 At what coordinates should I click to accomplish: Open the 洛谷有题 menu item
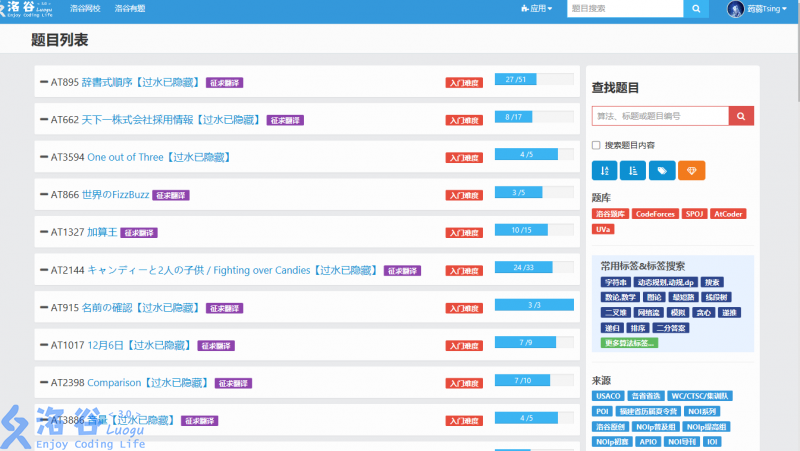[130, 8]
